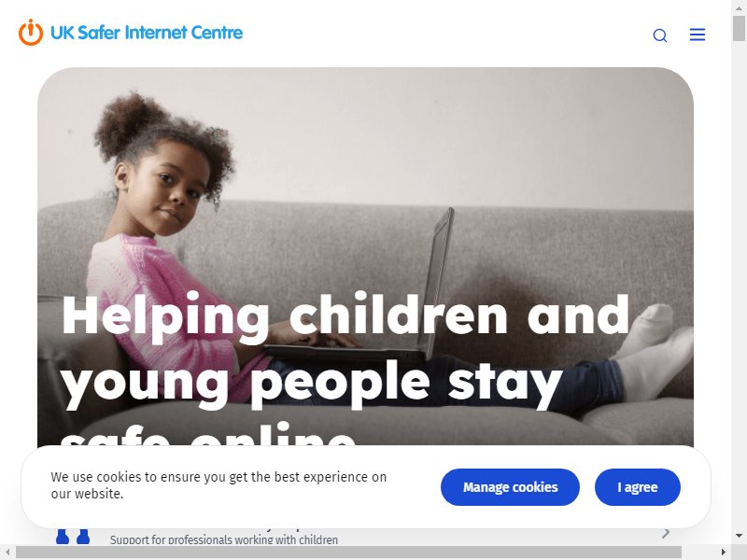Click the blue people icon beside professionals support
Image resolution: width=747 pixels, height=560 pixels.
coord(73,536)
